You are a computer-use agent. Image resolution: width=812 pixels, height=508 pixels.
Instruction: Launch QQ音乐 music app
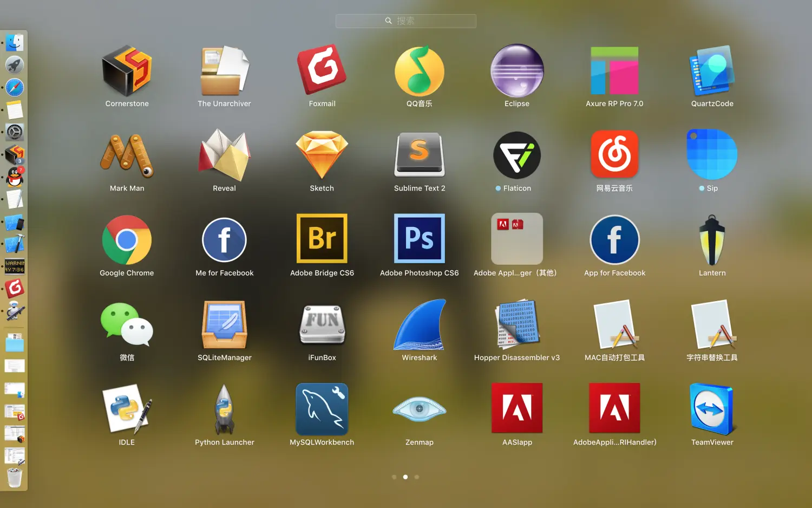420,71
